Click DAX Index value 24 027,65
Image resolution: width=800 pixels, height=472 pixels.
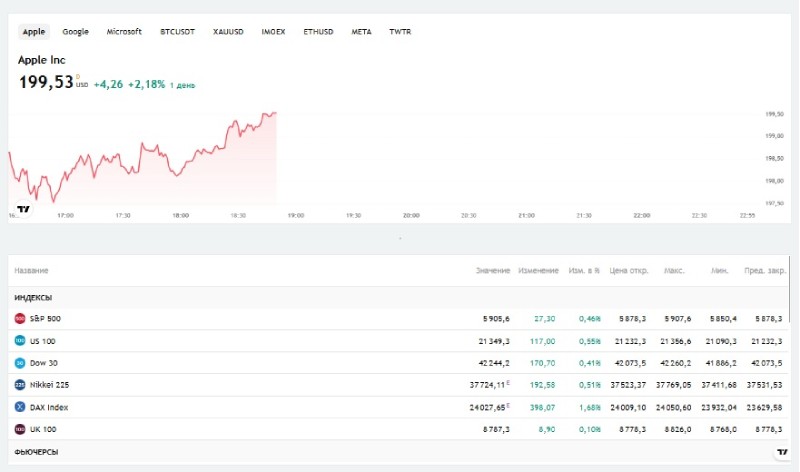pyautogui.click(x=487, y=407)
